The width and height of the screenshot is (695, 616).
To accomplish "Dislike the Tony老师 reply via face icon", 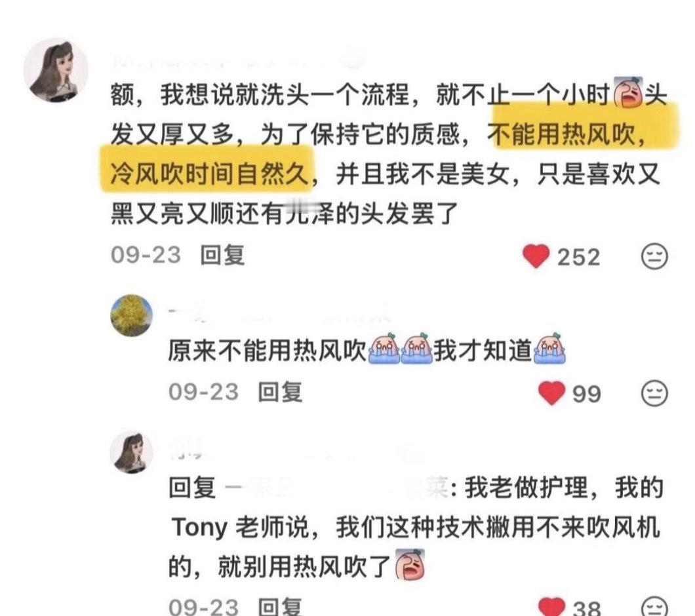I will pos(654,606).
